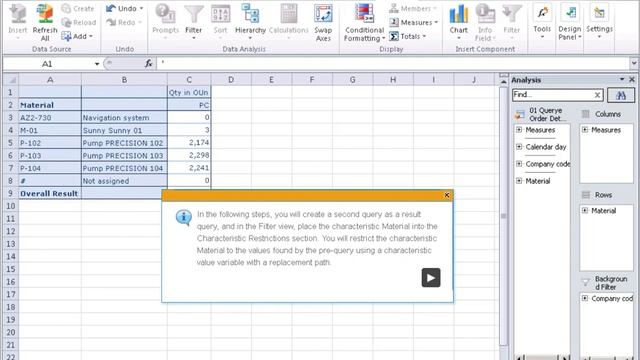Screen dimensions: 640x360
Task: Open the Add dropdown
Action: 77,36
